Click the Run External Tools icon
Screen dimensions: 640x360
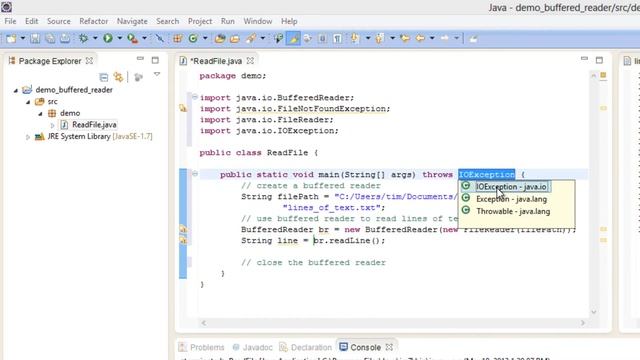pos(132,38)
